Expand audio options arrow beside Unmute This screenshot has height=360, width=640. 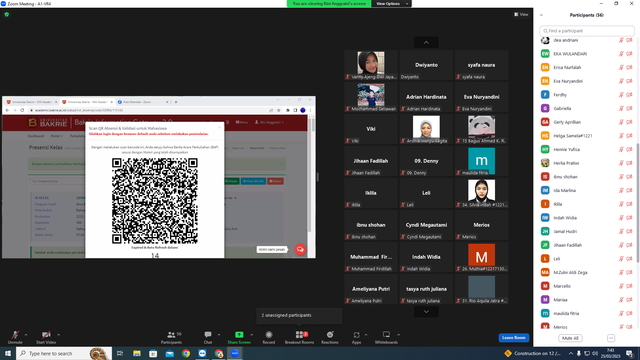[x=26, y=335]
